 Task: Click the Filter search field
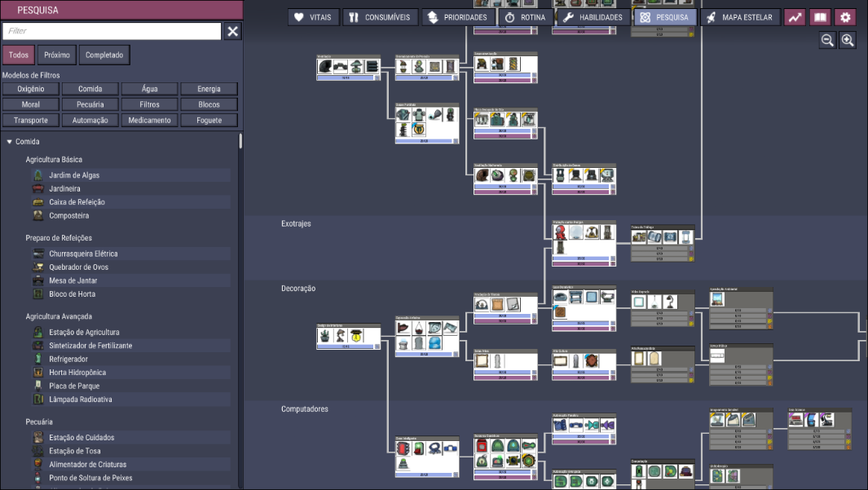click(112, 31)
